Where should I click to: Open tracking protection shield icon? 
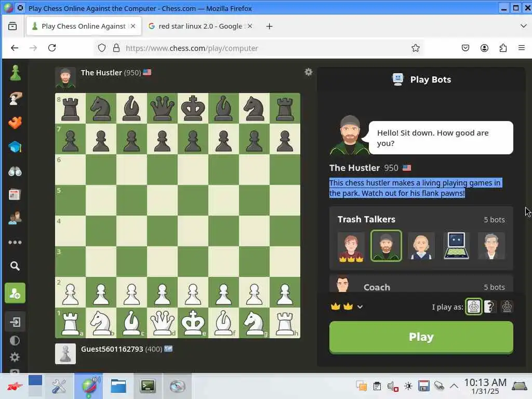click(x=102, y=48)
